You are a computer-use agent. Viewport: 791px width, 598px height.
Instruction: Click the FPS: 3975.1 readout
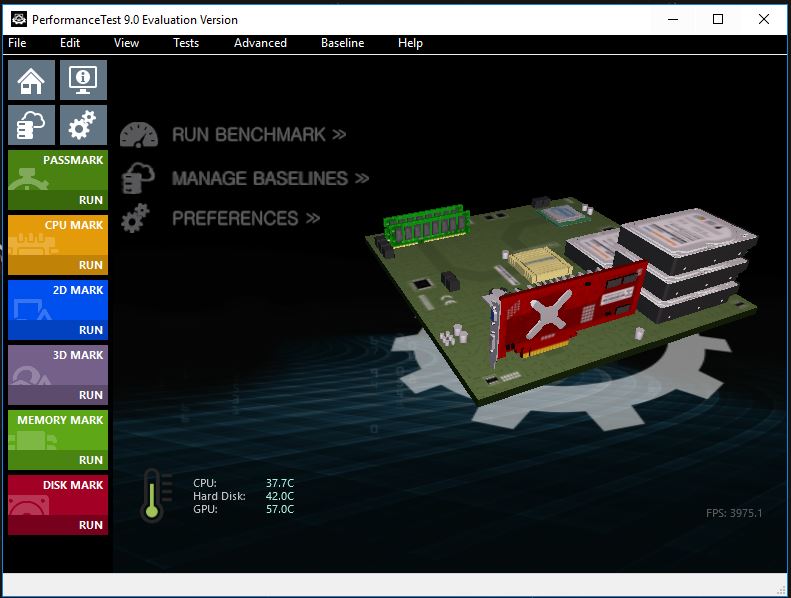click(734, 513)
